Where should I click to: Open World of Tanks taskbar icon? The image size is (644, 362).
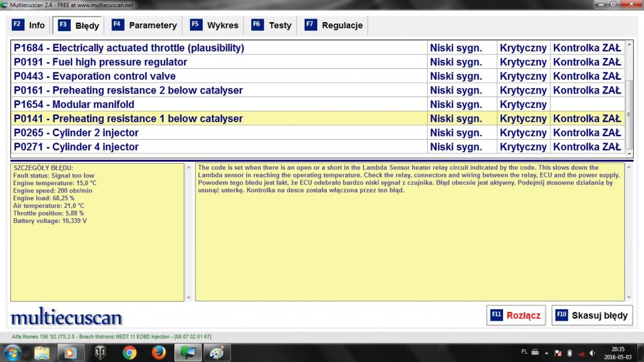[x=100, y=353]
